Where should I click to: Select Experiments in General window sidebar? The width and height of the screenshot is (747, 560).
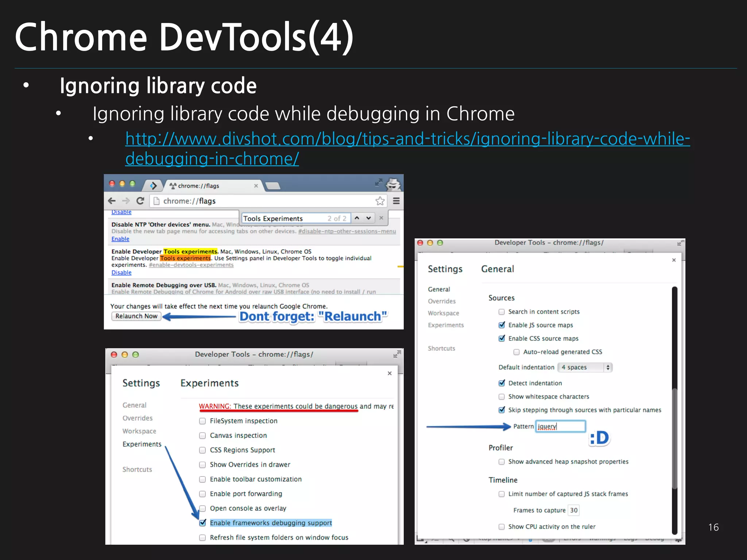446,325
